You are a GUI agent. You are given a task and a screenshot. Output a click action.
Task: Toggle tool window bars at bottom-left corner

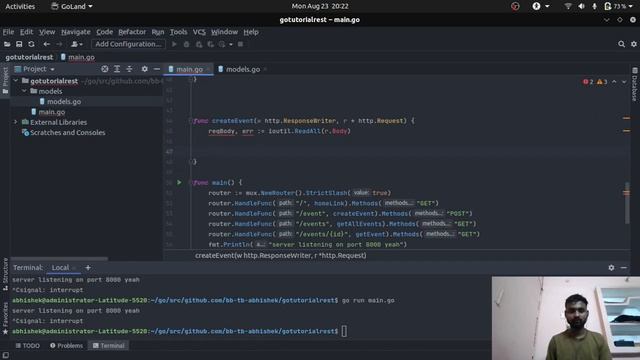6,356
